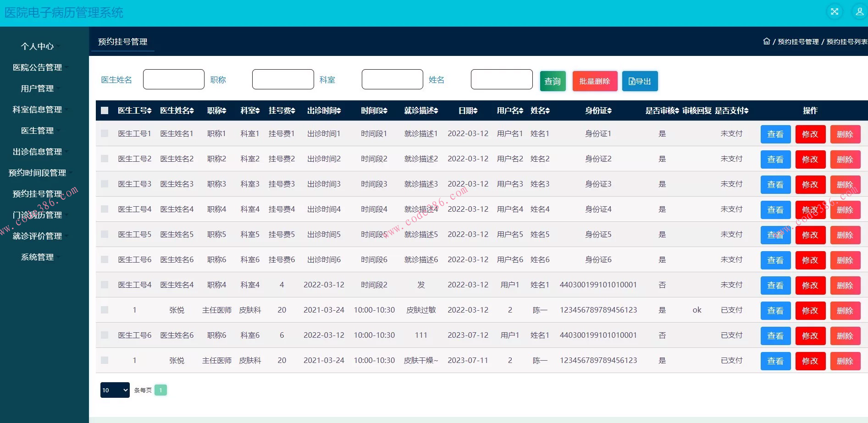This screenshot has width=868, height=423.
Task: Click the 医生姓名 search input field
Action: click(174, 79)
